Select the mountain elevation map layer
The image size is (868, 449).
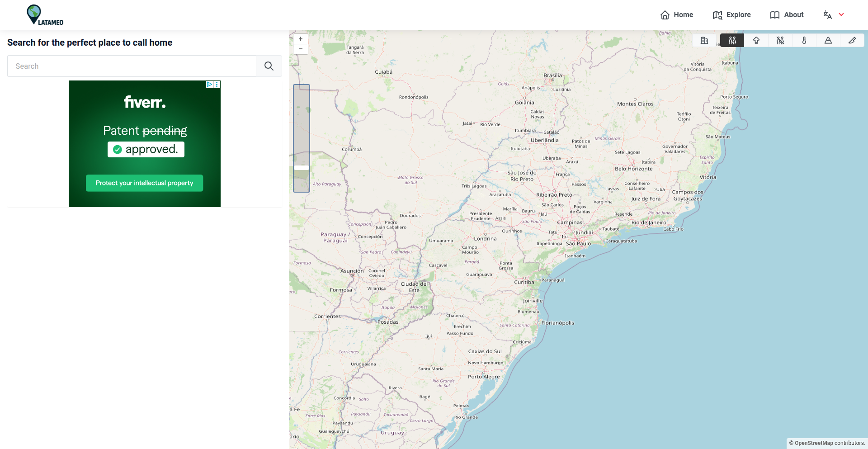tap(828, 40)
